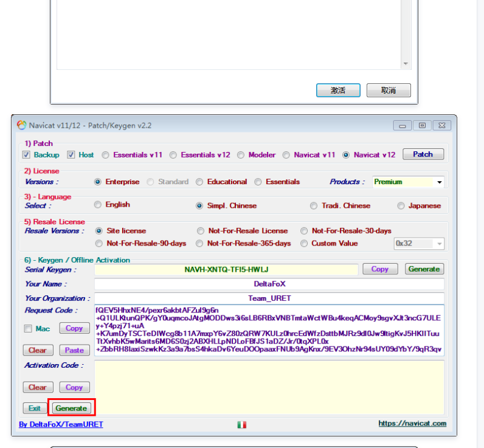Screen dimensions: 484x448
Task: Select Japanese language option
Action: [x=401, y=206]
